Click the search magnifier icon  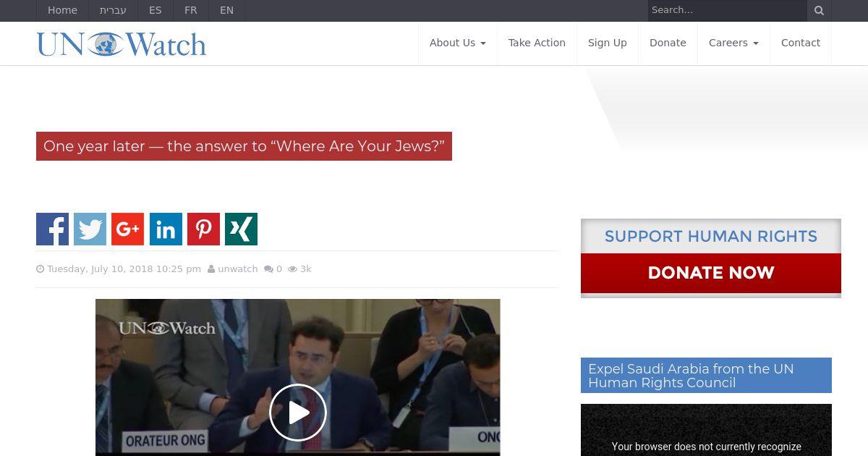819,10
